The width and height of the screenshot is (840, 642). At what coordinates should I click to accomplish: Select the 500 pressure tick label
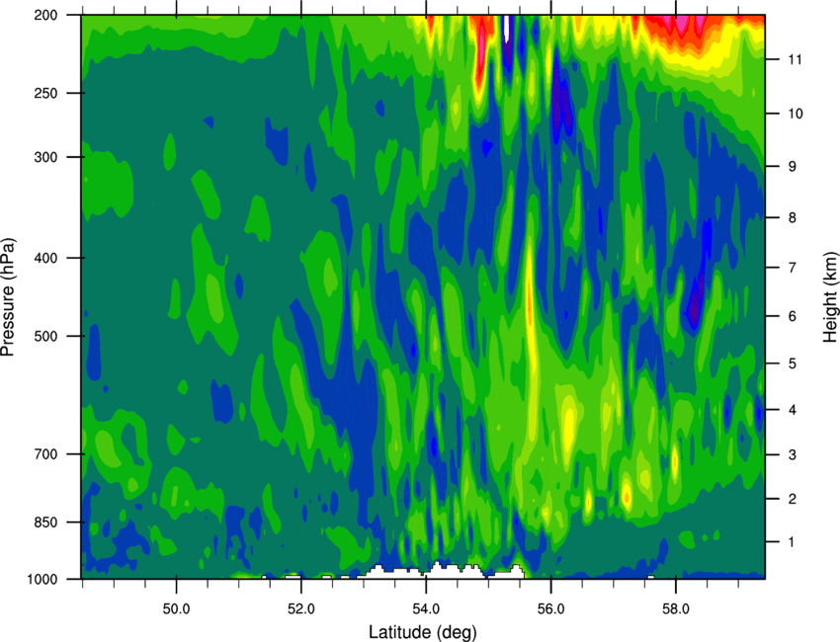(x=45, y=336)
